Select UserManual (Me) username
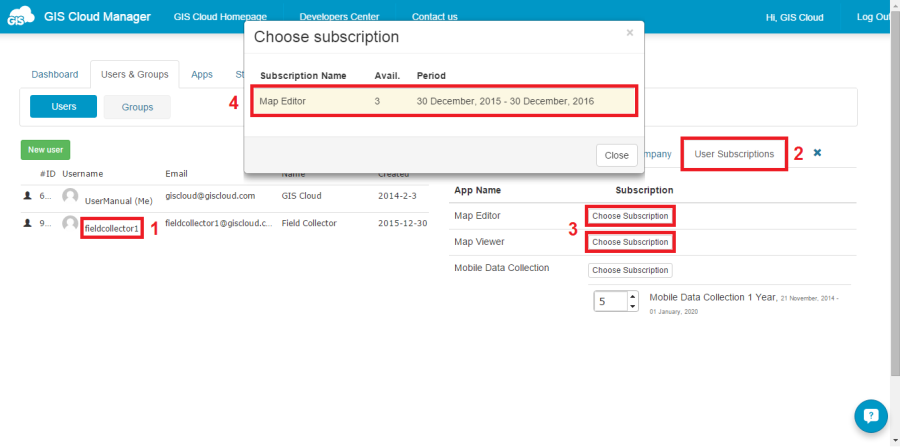Viewport: 900px width, 447px height. click(119, 201)
